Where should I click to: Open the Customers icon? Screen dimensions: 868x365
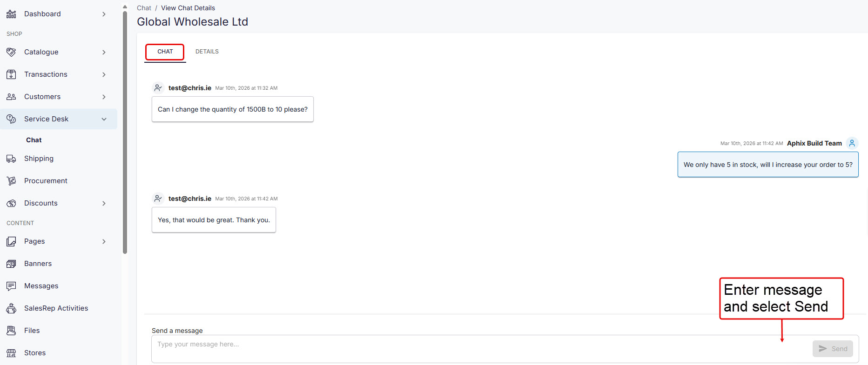point(11,96)
